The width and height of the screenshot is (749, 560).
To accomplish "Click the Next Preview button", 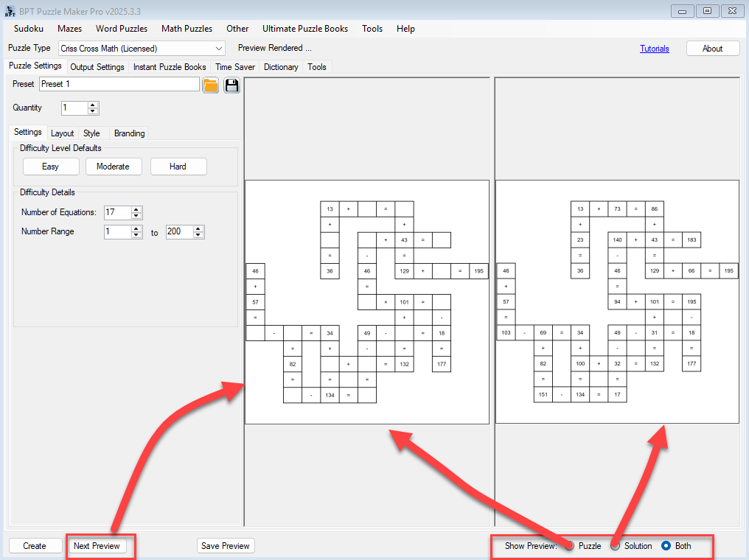I will click(x=97, y=546).
